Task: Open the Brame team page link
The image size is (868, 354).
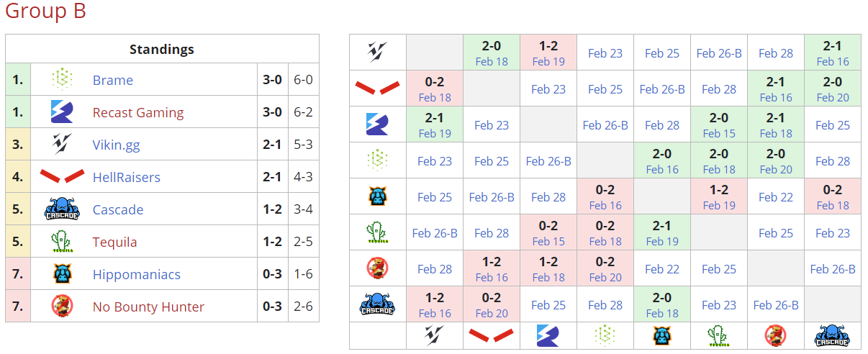Action: (113, 80)
